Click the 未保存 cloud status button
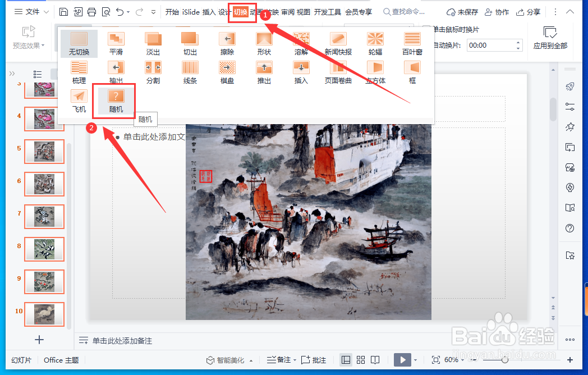Viewport: 588px width, 375px height. tap(462, 12)
